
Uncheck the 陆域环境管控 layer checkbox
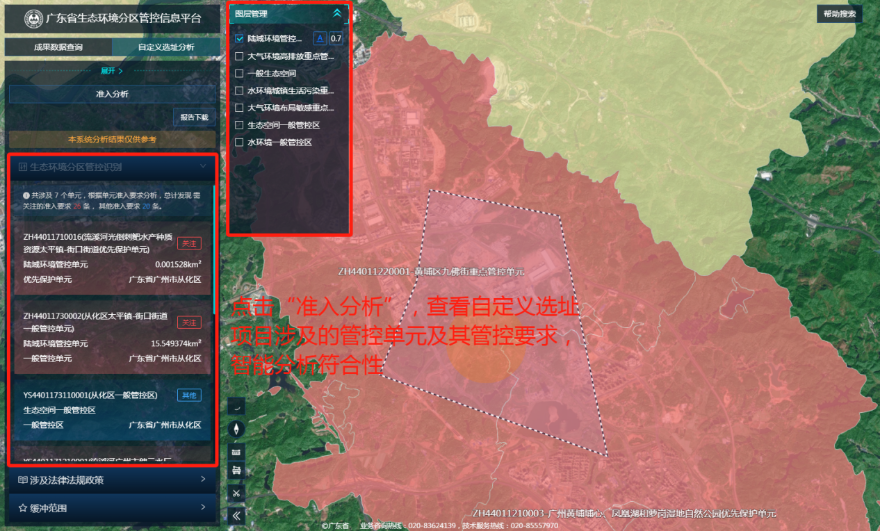click(x=239, y=38)
